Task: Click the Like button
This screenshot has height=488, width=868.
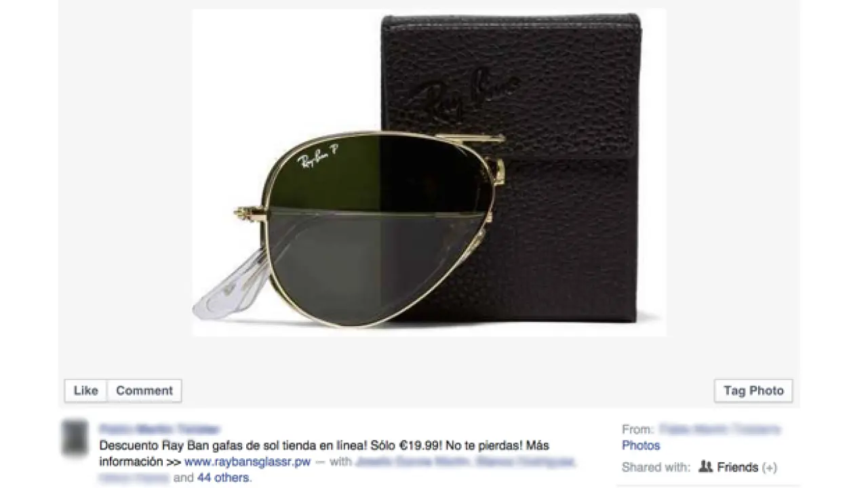Action: [x=85, y=390]
